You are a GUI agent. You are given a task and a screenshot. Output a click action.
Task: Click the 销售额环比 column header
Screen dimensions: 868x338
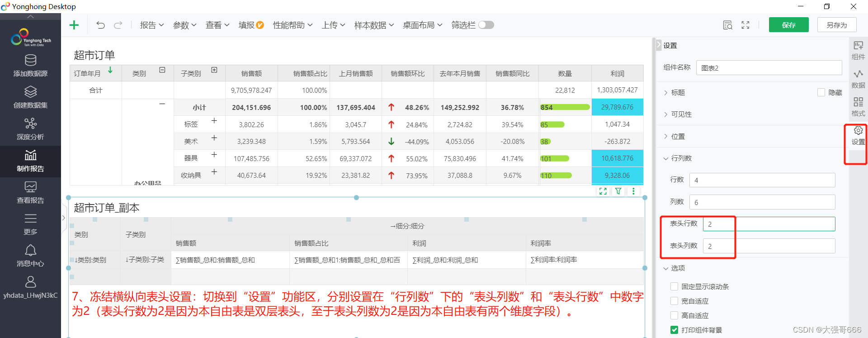point(408,73)
